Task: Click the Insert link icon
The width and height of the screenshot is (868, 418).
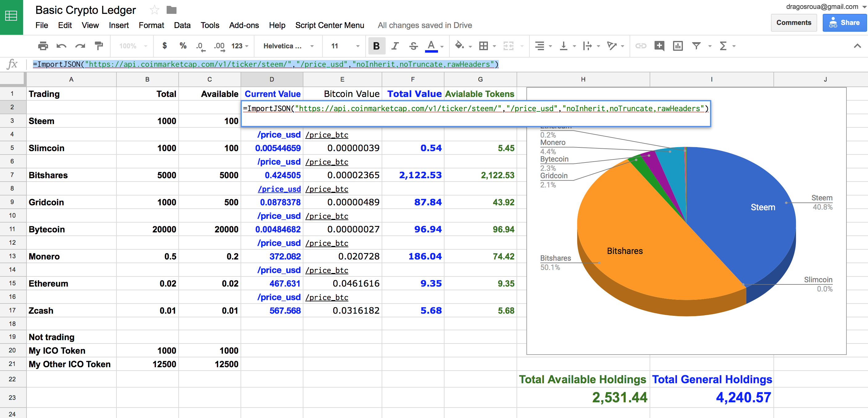Action: click(641, 46)
